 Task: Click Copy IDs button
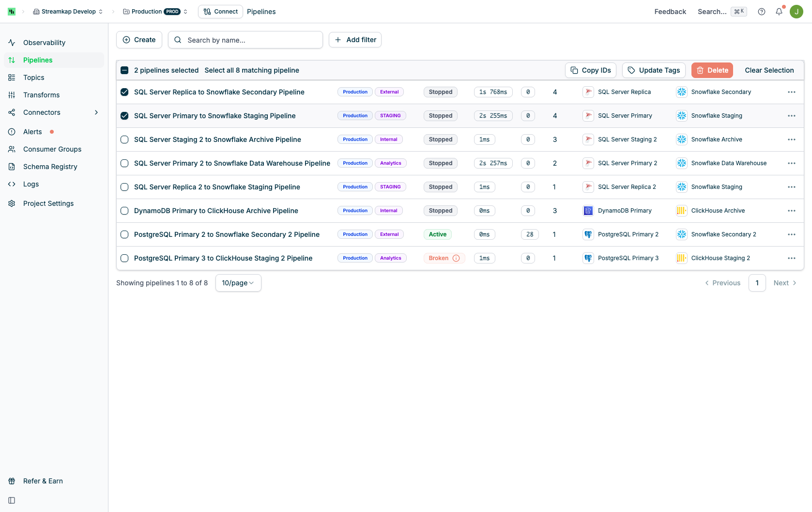click(x=591, y=70)
